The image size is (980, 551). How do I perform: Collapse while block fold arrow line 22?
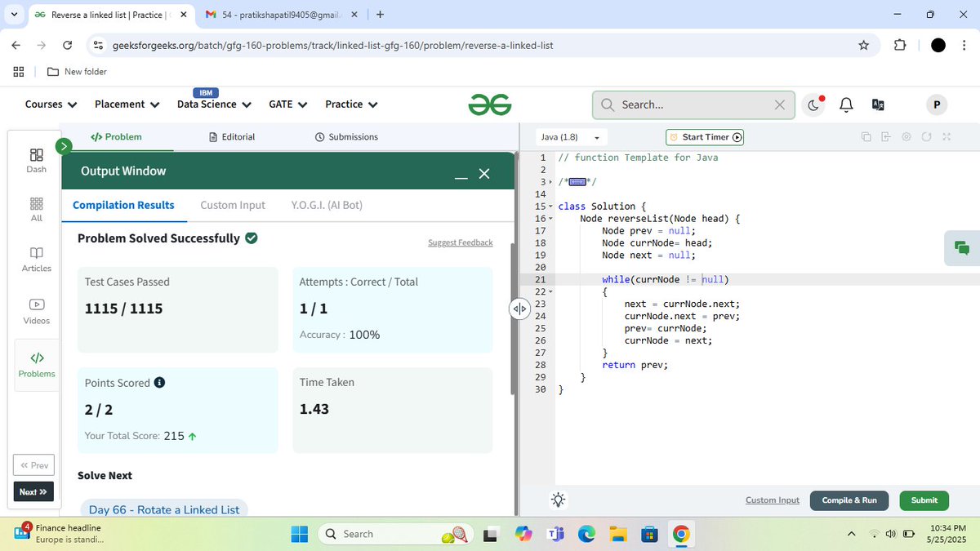click(x=550, y=291)
